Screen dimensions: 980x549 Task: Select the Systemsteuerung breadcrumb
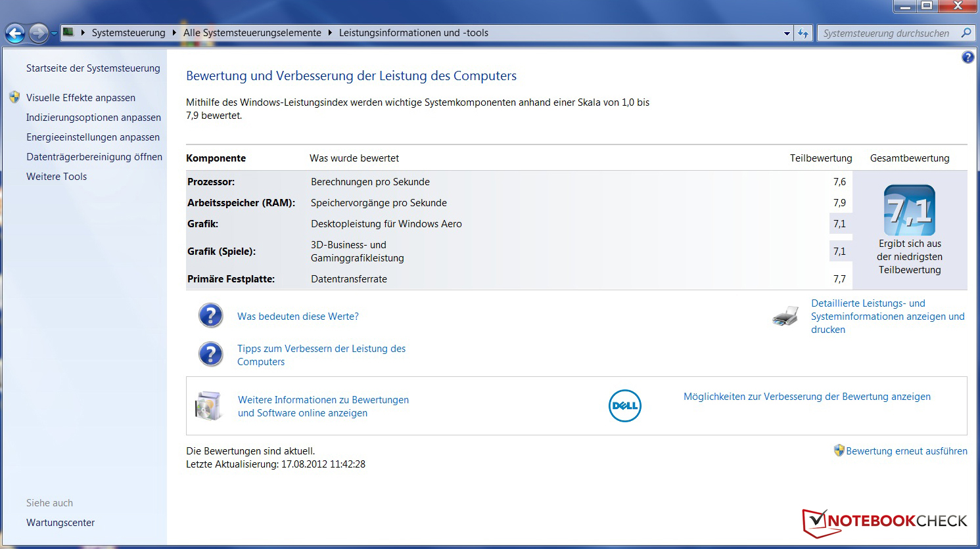(x=129, y=33)
